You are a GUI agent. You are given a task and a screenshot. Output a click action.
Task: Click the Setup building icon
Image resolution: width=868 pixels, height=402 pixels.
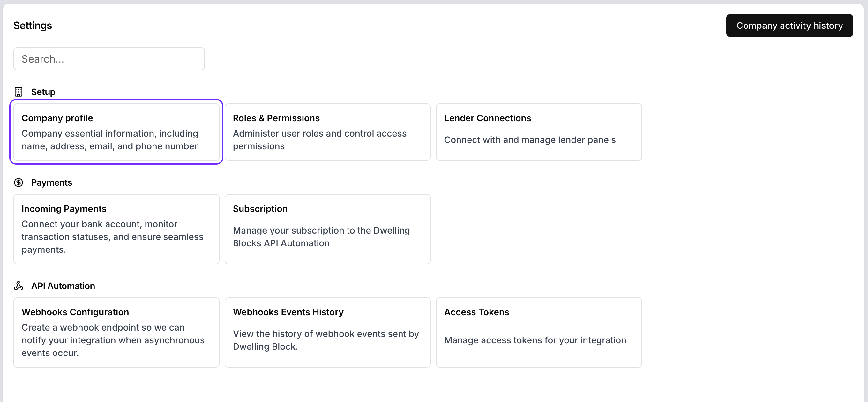pyautogui.click(x=19, y=92)
